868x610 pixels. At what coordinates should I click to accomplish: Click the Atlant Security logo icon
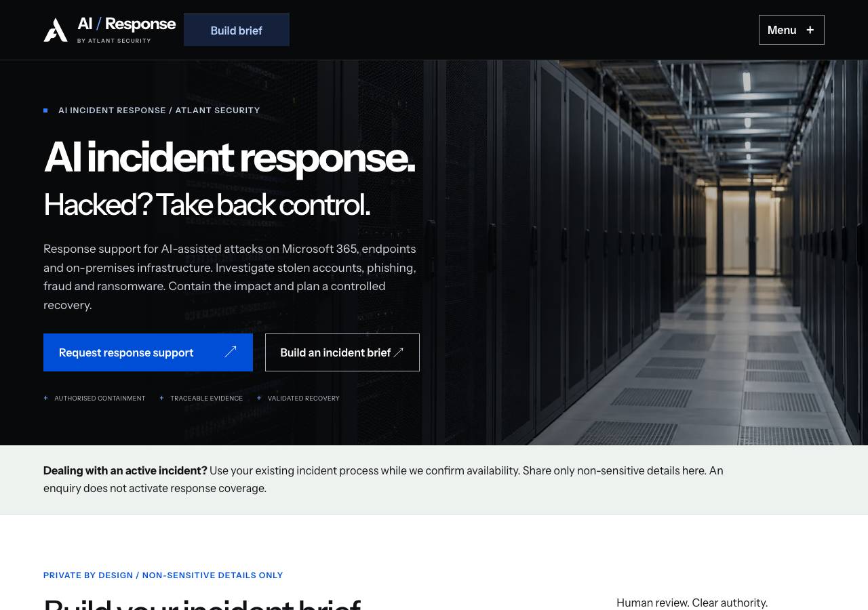[56, 30]
